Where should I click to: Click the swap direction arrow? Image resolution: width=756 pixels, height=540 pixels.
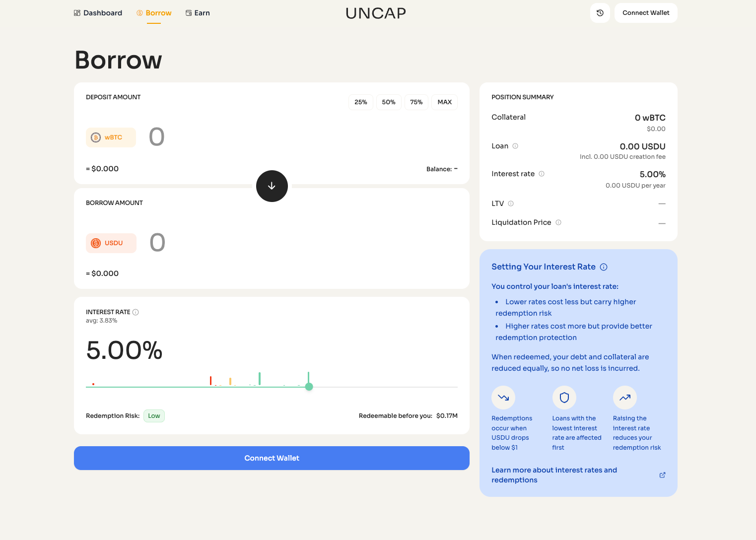click(272, 186)
